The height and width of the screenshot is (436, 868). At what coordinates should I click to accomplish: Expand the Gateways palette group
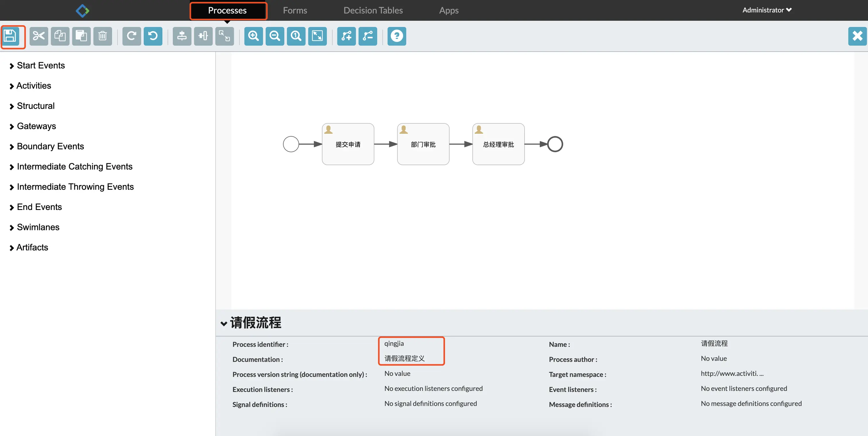coord(36,126)
